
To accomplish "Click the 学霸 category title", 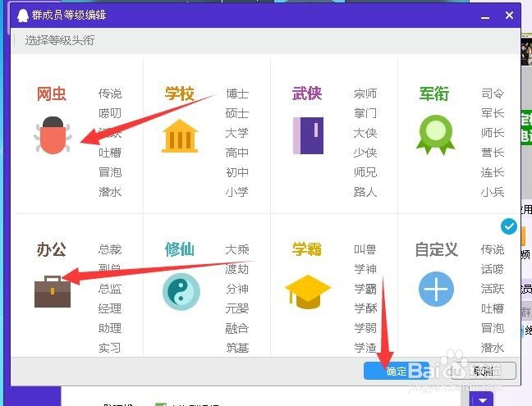I will point(307,250).
